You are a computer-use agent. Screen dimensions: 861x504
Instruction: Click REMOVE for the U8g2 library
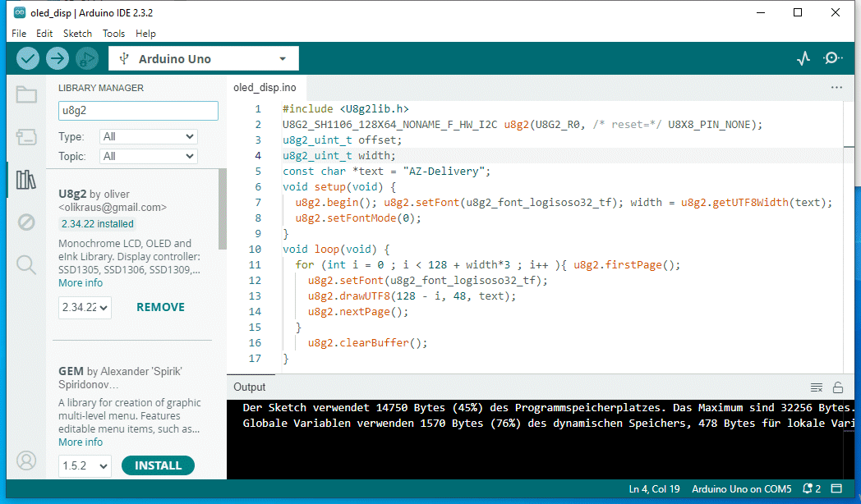click(160, 307)
